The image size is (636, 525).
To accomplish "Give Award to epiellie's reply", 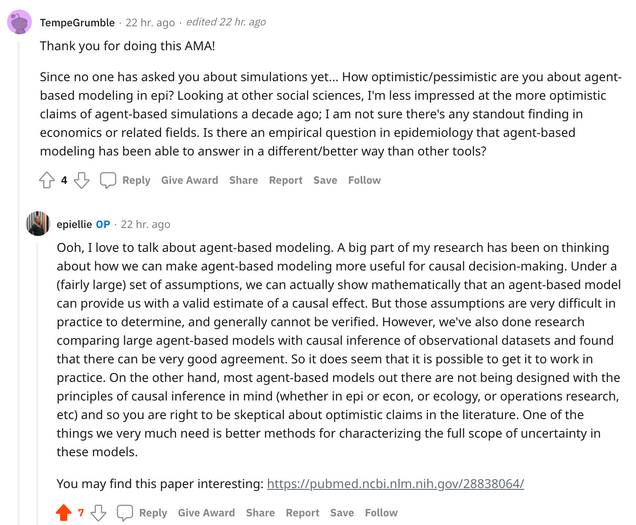I will pyautogui.click(x=206, y=512).
